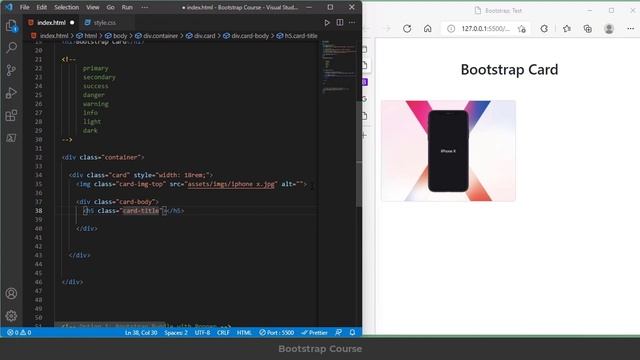This screenshot has height=360, width=640.
Task: Open the Run and Debug view
Action: click(11, 93)
